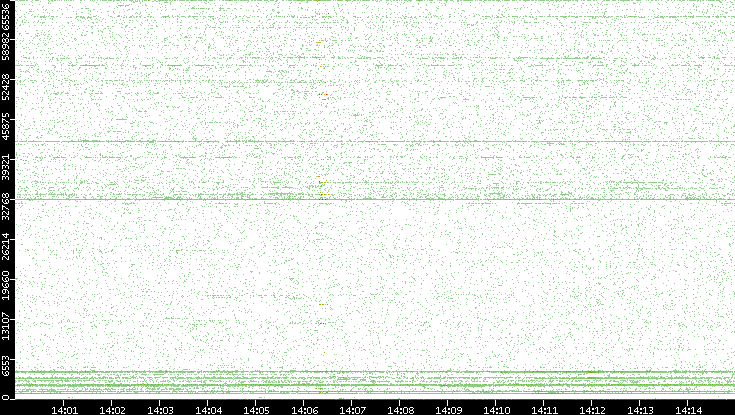Viewport: 735px width, 415px height.
Task: Click the 14:14 time axis label
Action: [688, 410]
